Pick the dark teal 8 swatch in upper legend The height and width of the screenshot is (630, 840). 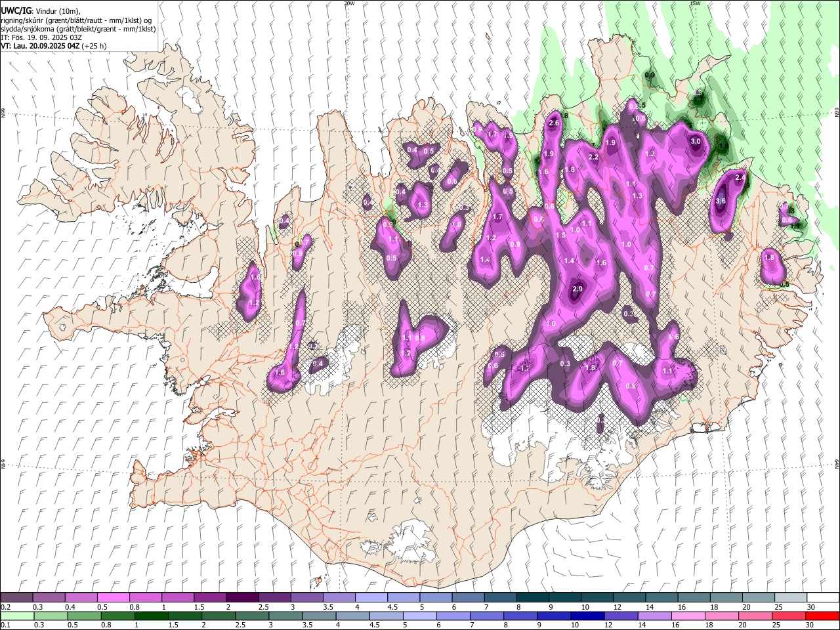[x=532, y=598]
